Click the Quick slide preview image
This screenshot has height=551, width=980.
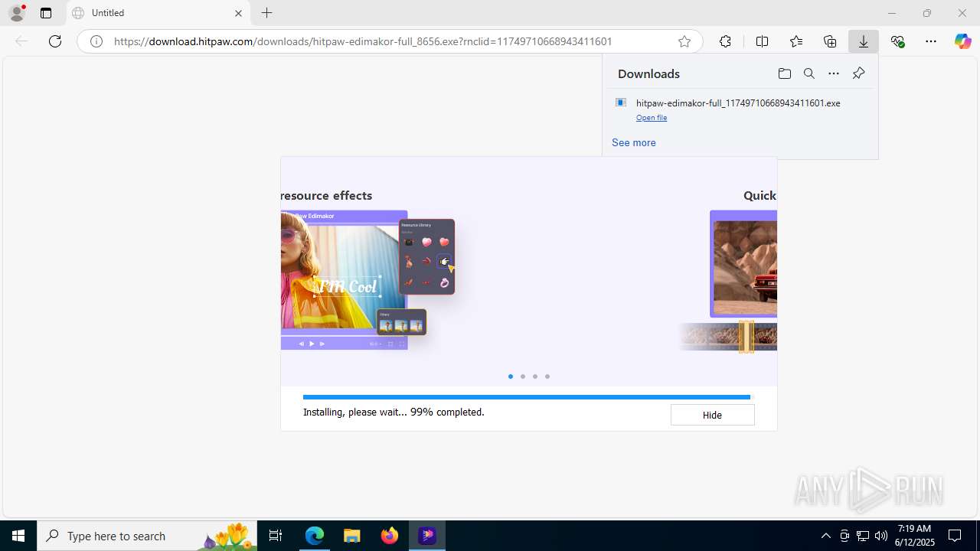pos(728,281)
